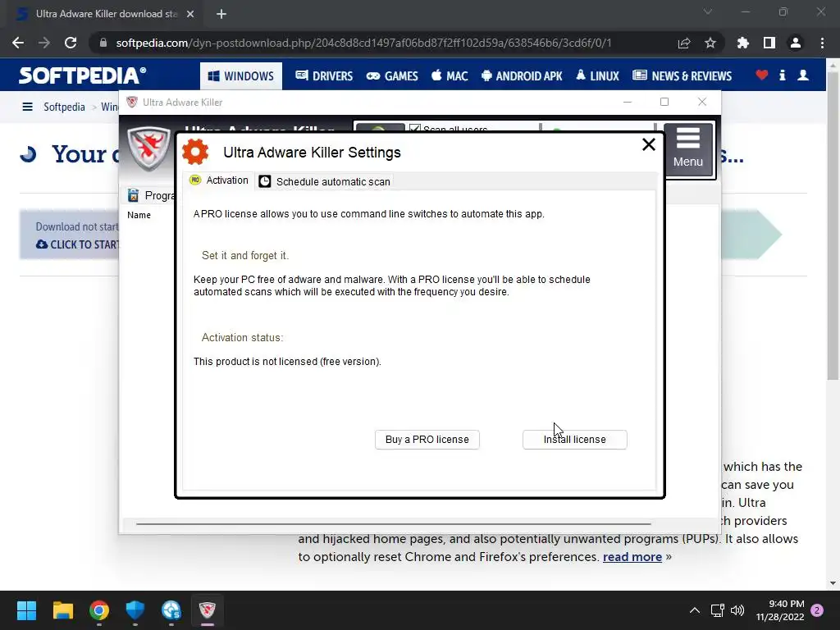Click the Softpedia breadcrumb link
840x630 pixels.
pyautogui.click(x=64, y=107)
